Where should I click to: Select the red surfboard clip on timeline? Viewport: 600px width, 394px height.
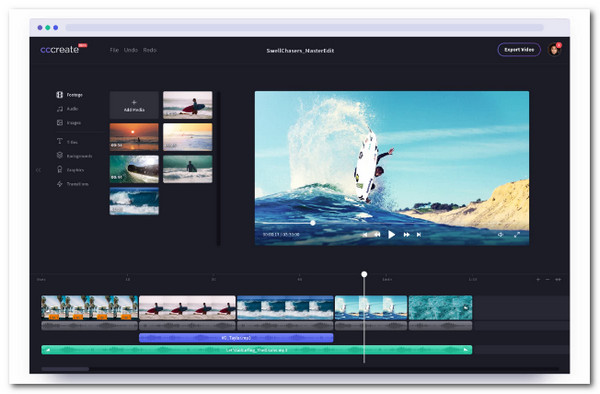[x=188, y=308]
